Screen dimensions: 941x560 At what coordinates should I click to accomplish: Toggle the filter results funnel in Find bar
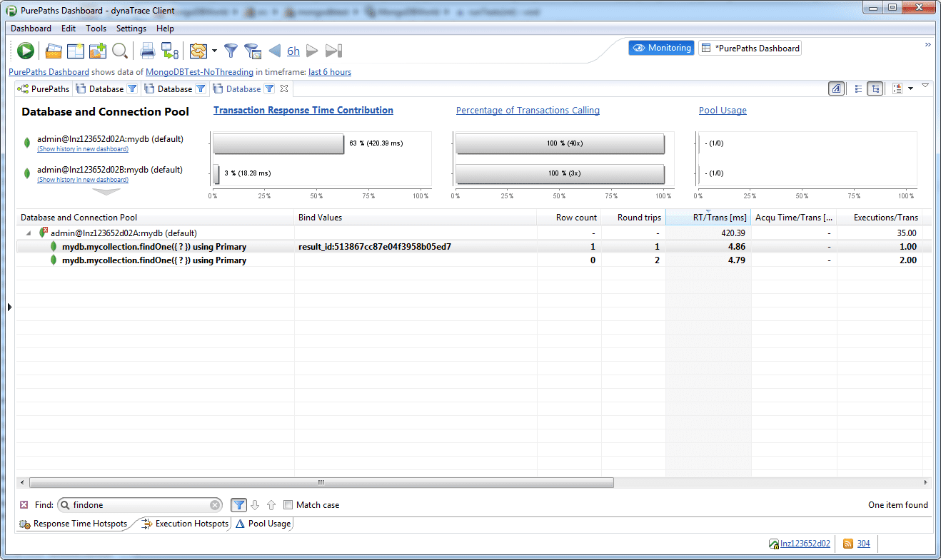[239, 505]
